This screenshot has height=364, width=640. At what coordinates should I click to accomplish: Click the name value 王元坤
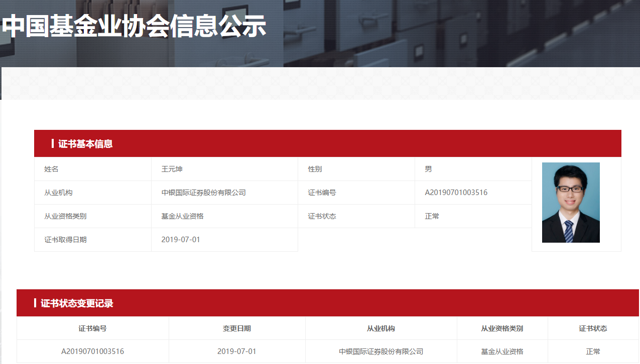point(172,169)
